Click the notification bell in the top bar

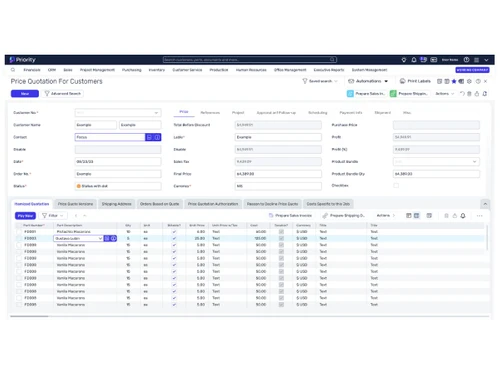pos(414,60)
